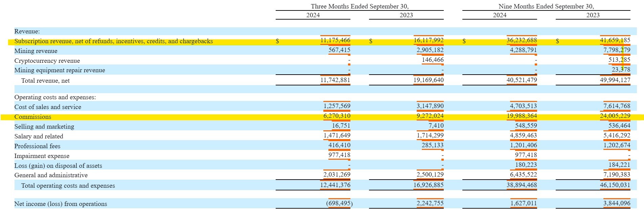Select the 6,270,310 commissions value
This screenshot has height=210, width=644.
tap(337, 116)
